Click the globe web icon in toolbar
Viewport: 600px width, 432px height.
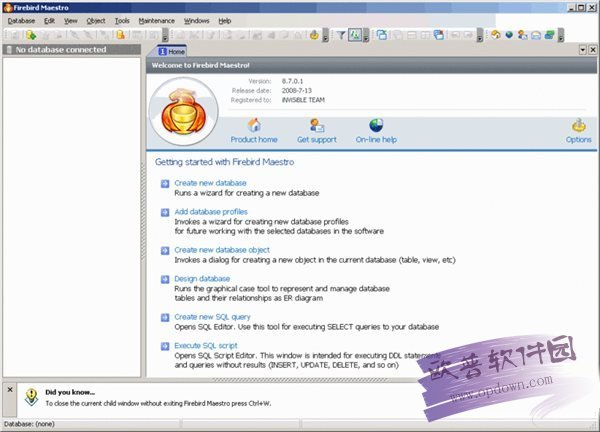509,35
